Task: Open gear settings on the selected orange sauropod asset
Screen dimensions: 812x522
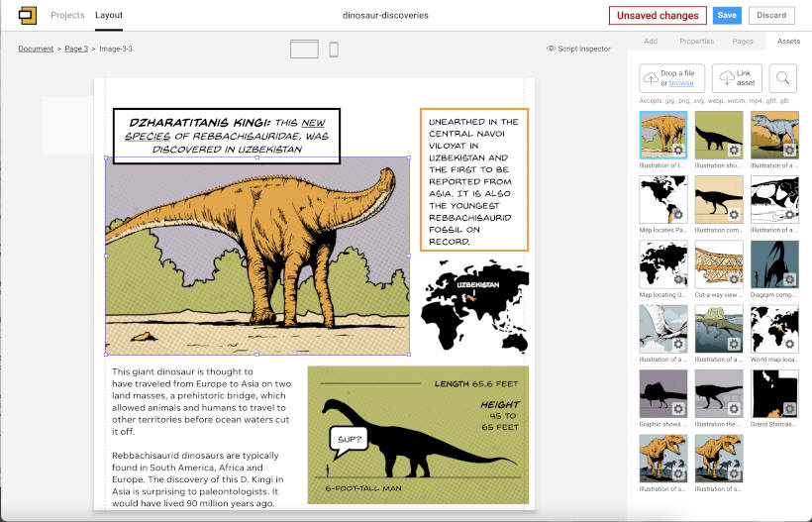Action: click(x=678, y=151)
